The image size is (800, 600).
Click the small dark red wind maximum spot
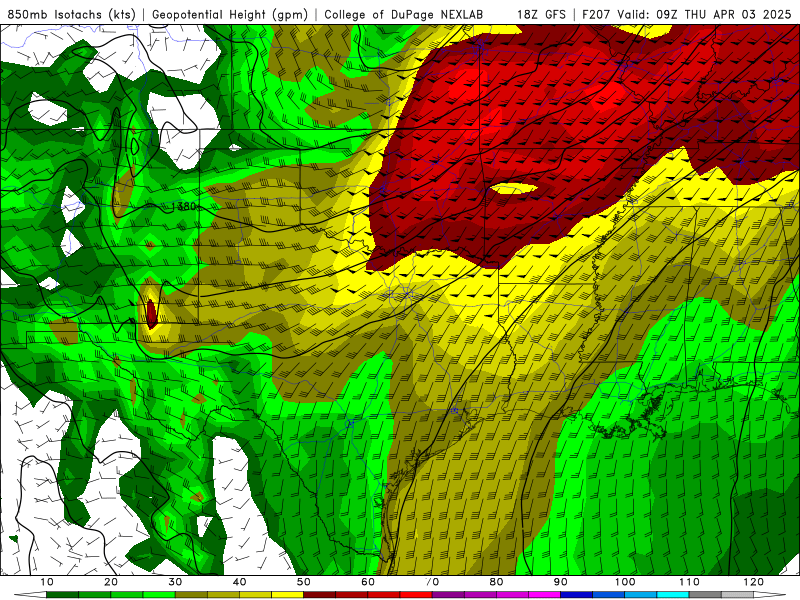click(151, 313)
